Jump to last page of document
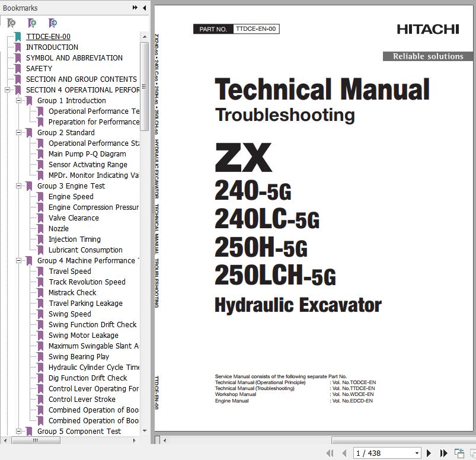Image resolution: width=476 pixels, height=460 pixels. [x=443, y=453]
